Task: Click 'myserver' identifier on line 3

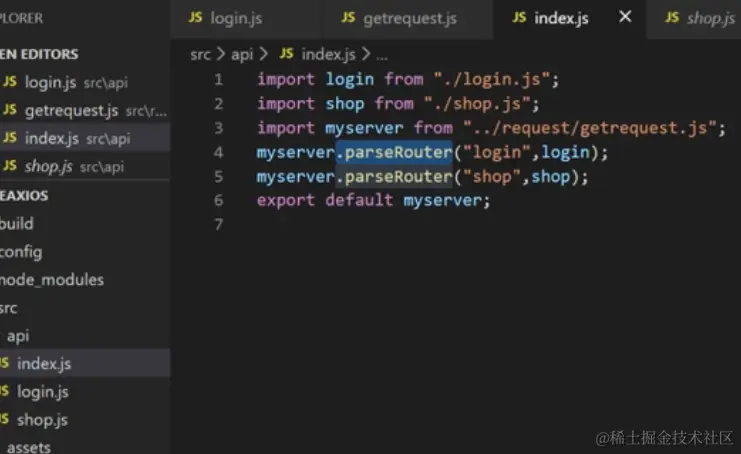Action: tap(364, 128)
